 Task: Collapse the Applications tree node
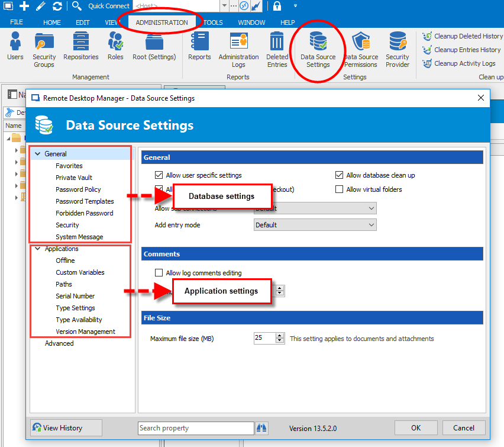(x=38, y=249)
